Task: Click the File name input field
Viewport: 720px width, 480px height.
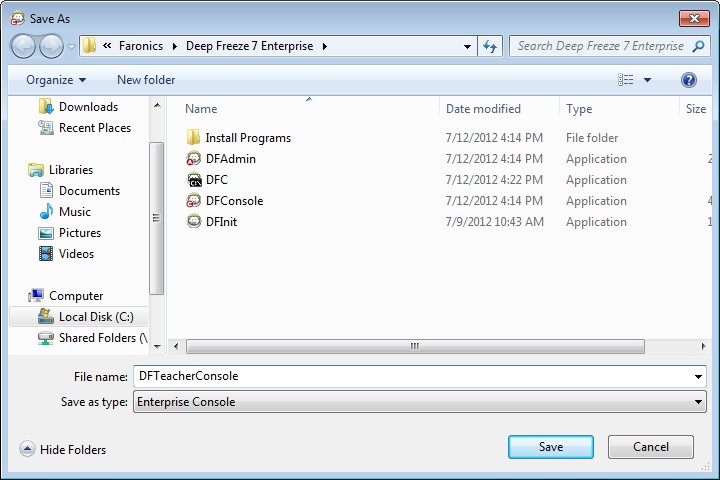Action: click(413, 376)
